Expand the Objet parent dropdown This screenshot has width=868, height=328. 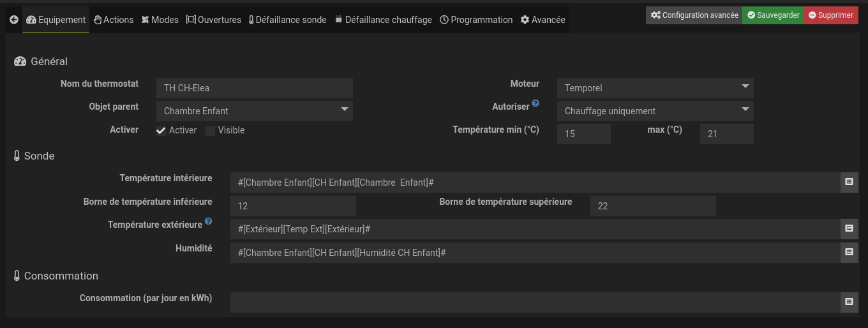point(254,111)
